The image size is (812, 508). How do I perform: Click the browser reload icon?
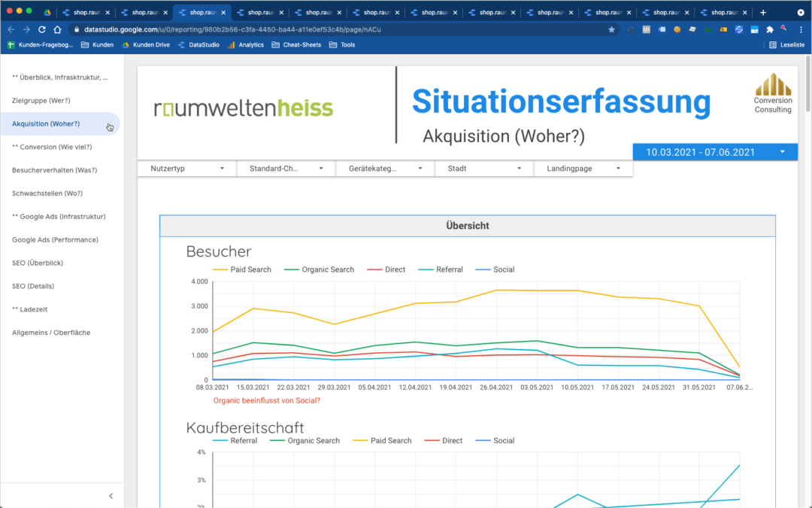pyautogui.click(x=41, y=29)
